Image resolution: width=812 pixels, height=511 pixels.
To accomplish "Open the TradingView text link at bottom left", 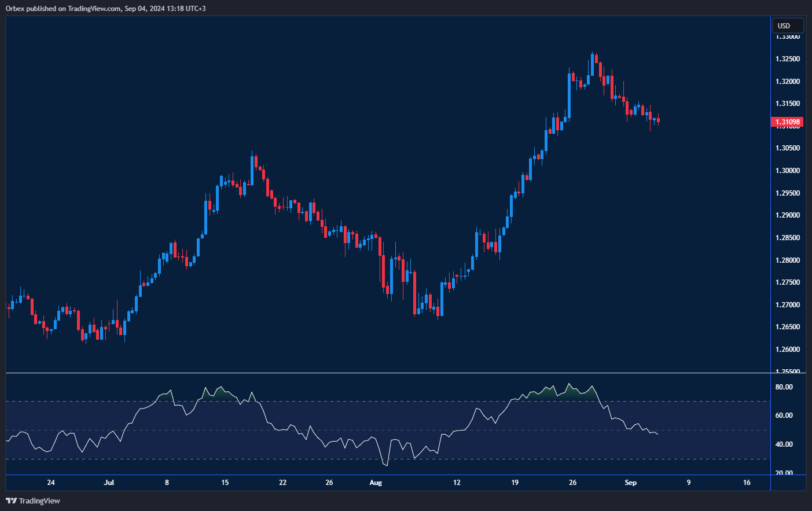I will (x=39, y=501).
